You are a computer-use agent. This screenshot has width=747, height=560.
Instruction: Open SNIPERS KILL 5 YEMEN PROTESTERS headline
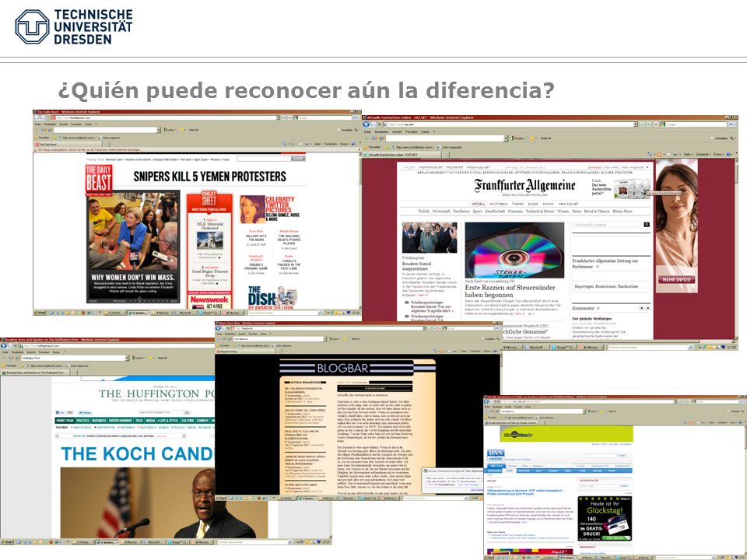pyautogui.click(x=209, y=177)
